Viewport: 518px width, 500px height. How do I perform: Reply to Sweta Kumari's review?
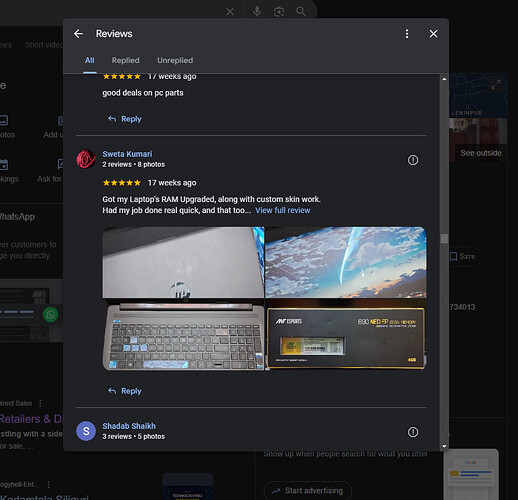click(125, 391)
